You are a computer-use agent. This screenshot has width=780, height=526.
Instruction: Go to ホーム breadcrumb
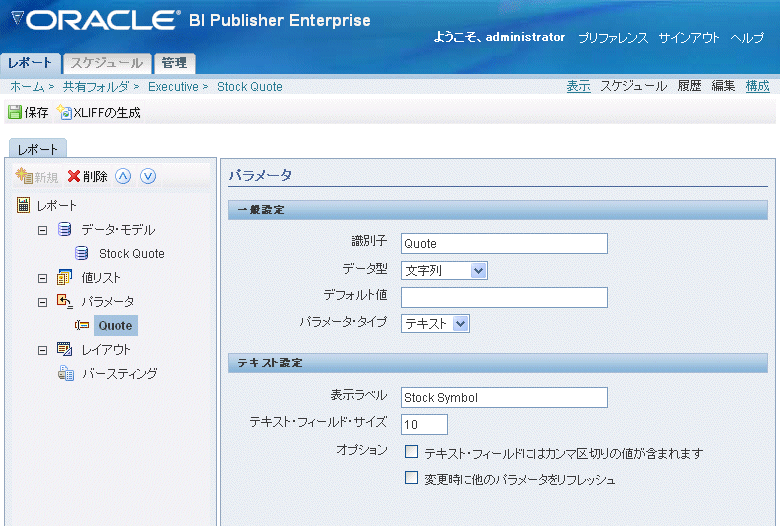click(27, 87)
